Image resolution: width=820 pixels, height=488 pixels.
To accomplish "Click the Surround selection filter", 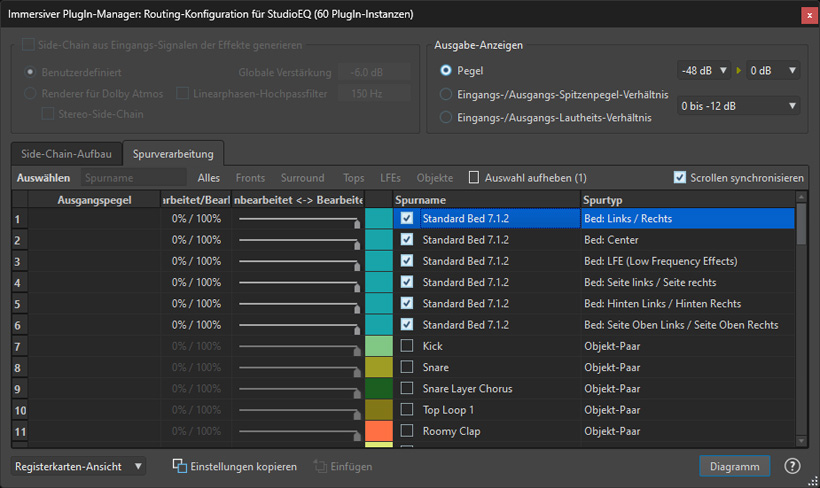I will [303, 178].
